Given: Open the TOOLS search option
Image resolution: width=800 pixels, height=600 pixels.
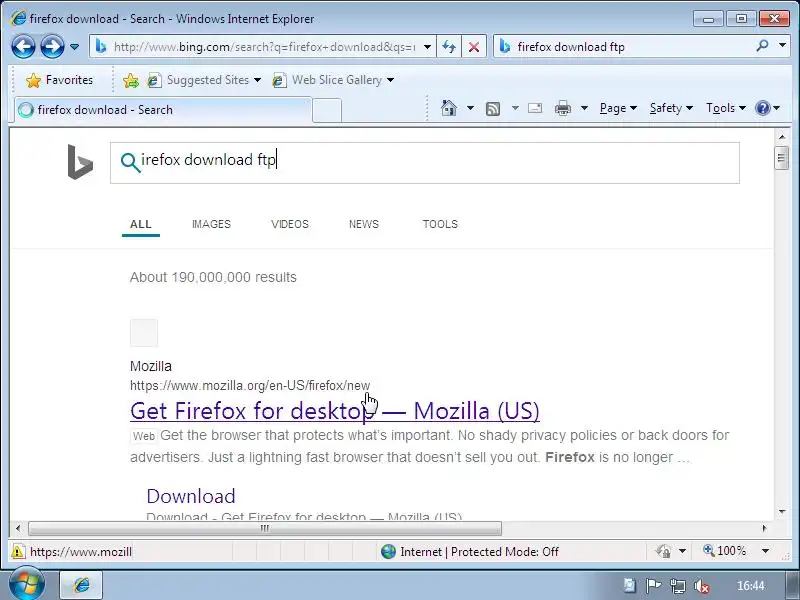Looking at the screenshot, I should coord(440,224).
